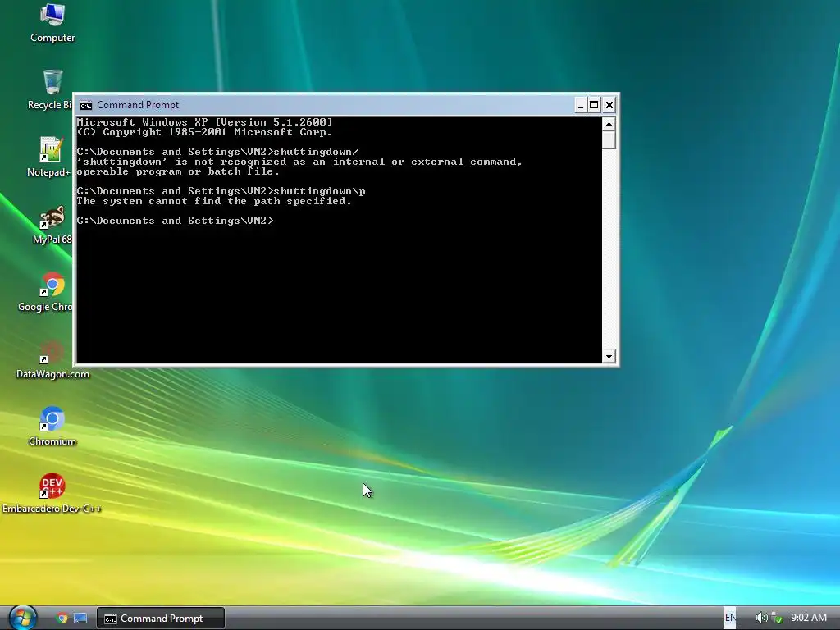Launch Chrome from the quick launch bar

coord(62,619)
